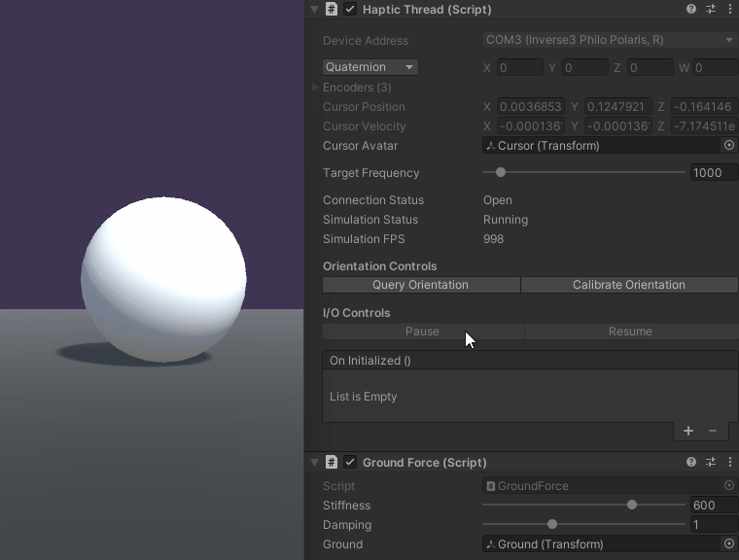
Task: Open Haptic Thread help reference icon
Action: tap(691, 9)
